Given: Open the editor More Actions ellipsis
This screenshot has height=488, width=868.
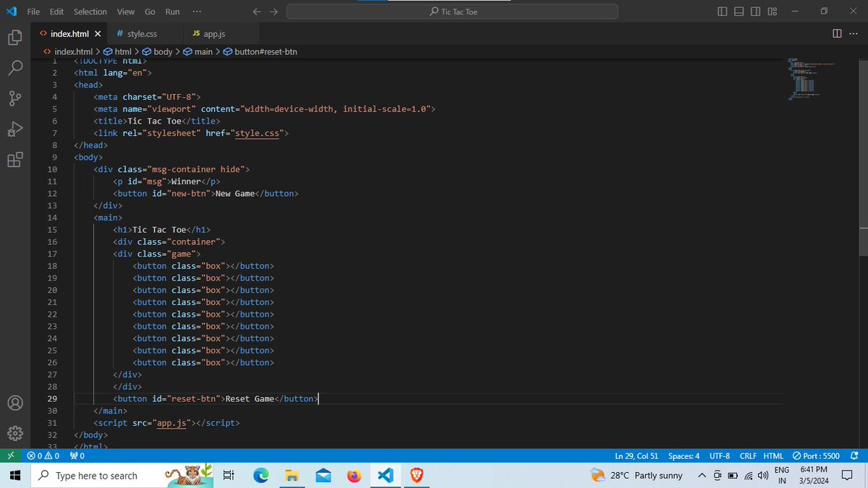Looking at the screenshot, I should (x=852, y=33).
